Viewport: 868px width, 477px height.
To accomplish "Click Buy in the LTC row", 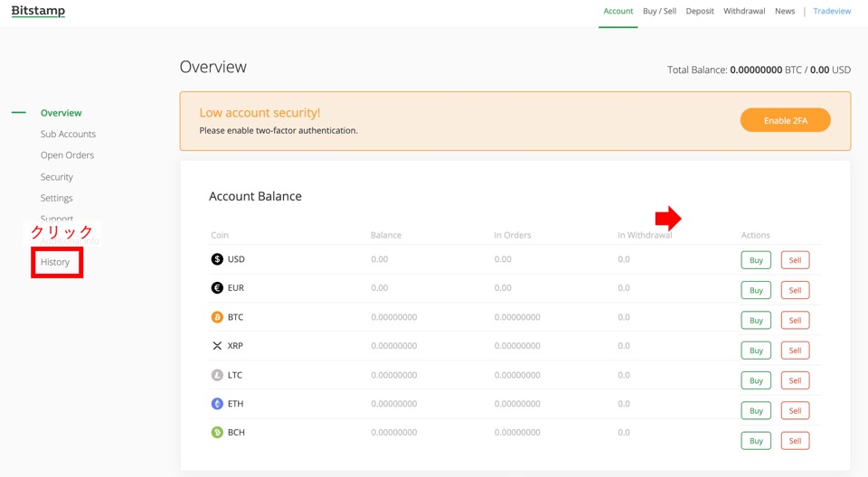I will 756,380.
